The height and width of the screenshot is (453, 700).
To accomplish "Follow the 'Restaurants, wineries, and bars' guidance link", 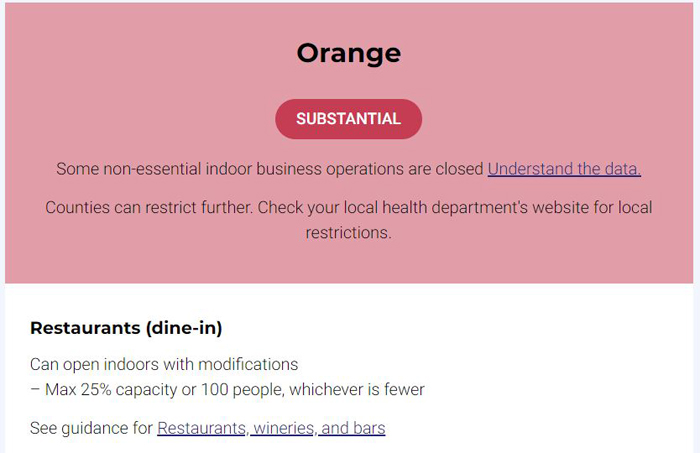I will coord(271,428).
